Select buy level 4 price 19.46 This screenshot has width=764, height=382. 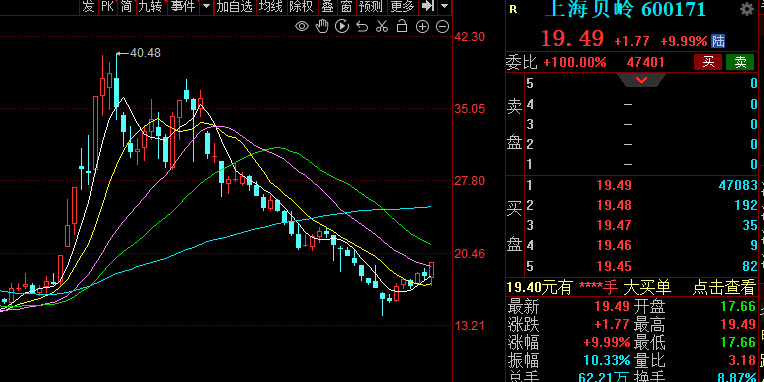coord(614,245)
